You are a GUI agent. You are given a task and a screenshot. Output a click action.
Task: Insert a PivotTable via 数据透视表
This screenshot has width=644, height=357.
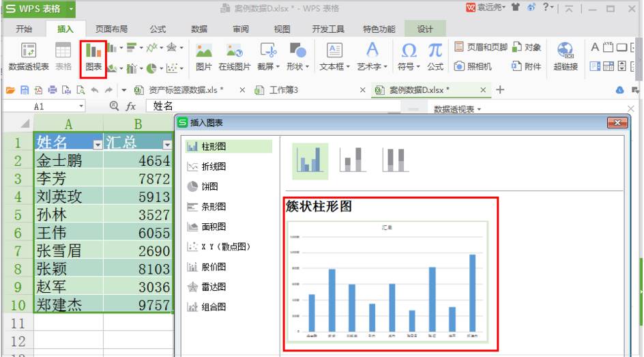[29, 57]
